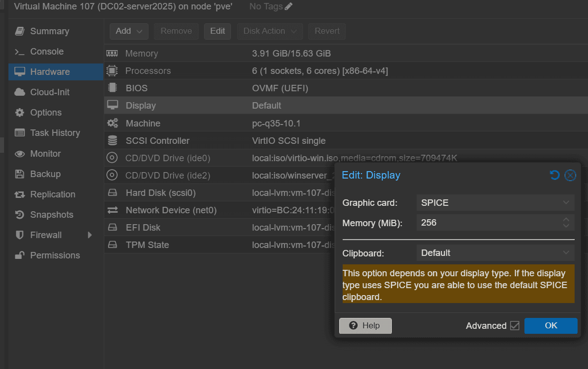Decrease Memory (MiB) with spinner down arrow
Screen dimensions: 588x369
tap(566, 226)
